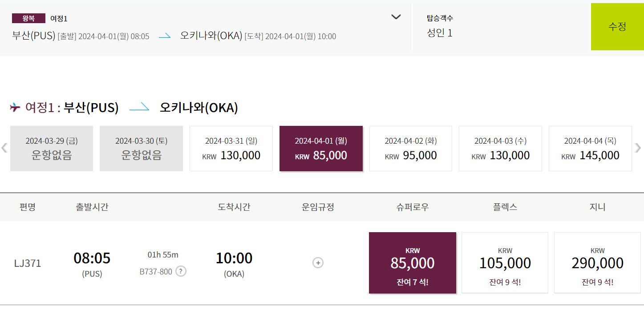Collapse the trip summary using the chevron
Image resolution: width=644 pixels, height=310 pixels.
(x=395, y=17)
